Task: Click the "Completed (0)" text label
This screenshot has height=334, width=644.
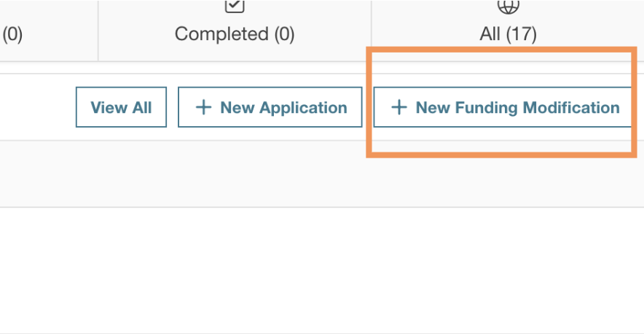Action: [x=235, y=34]
